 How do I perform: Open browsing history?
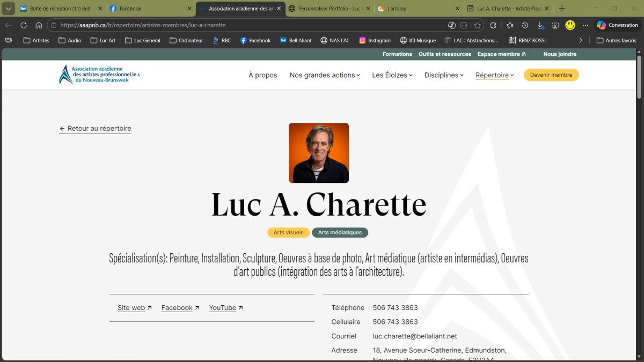[x=525, y=25]
